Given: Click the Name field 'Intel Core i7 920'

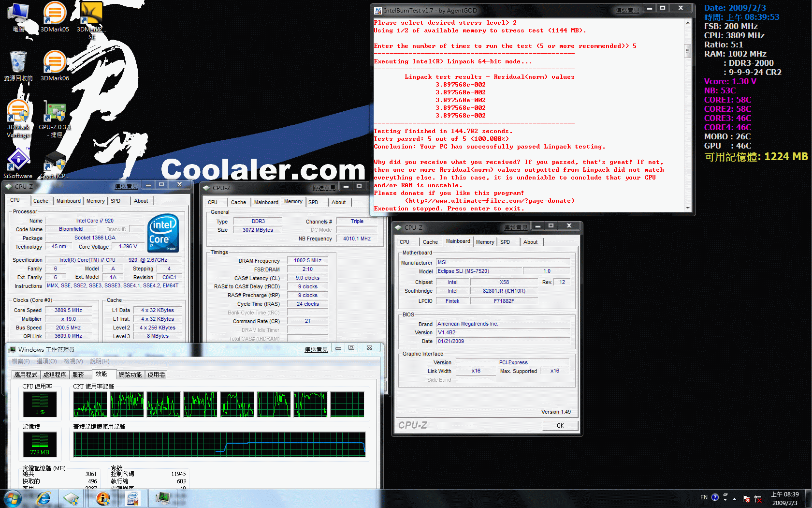Looking at the screenshot, I should 95,221.
